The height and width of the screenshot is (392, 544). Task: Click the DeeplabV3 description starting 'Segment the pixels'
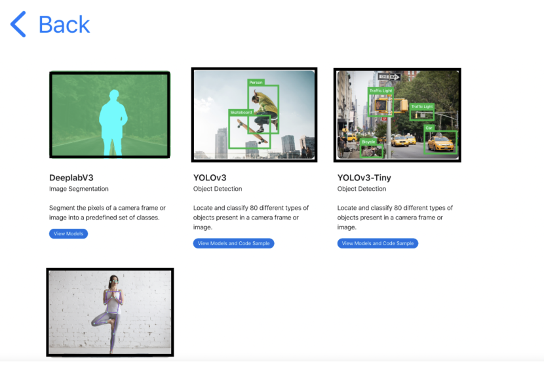(107, 212)
